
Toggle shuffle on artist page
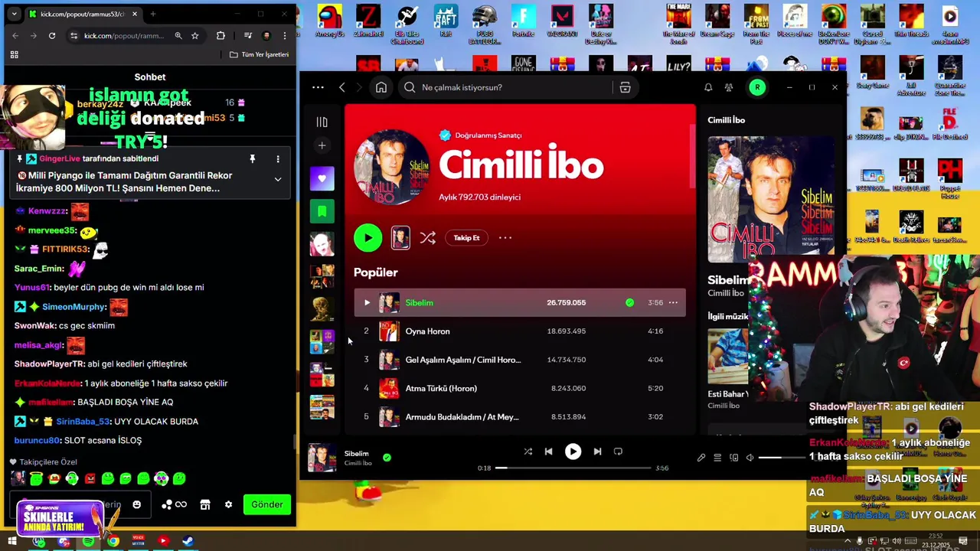(x=428, y=238)
